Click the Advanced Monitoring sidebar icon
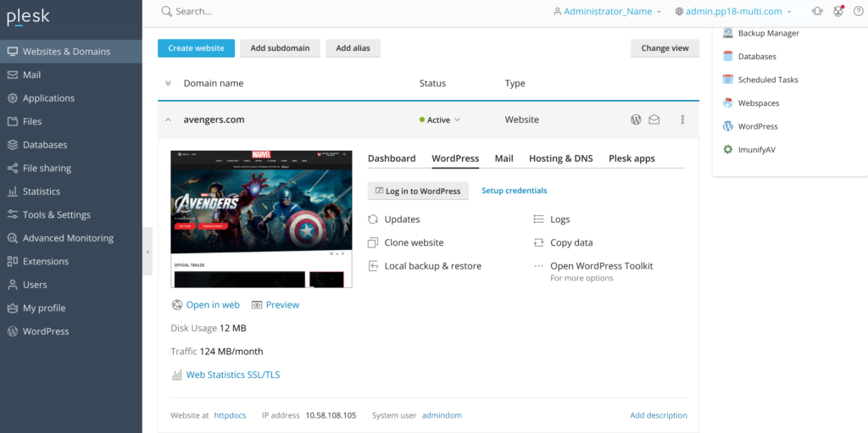868x433 pixels. click(12, 238)
